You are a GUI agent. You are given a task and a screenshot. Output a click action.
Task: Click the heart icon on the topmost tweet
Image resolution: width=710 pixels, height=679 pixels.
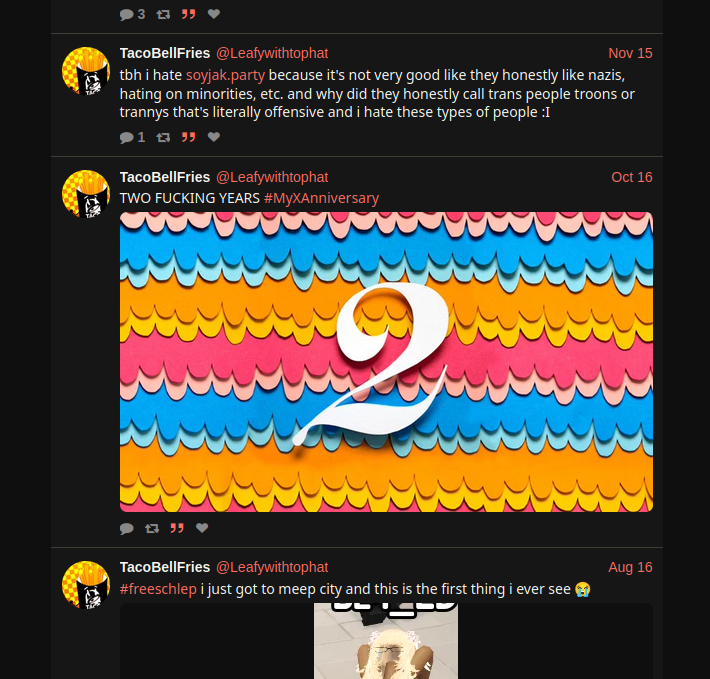coord(214,14)
